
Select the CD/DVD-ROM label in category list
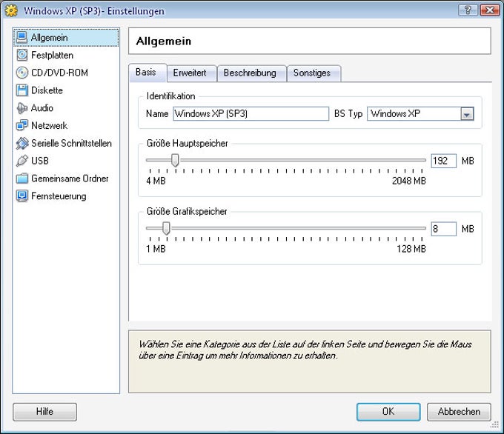click(59, 73)
